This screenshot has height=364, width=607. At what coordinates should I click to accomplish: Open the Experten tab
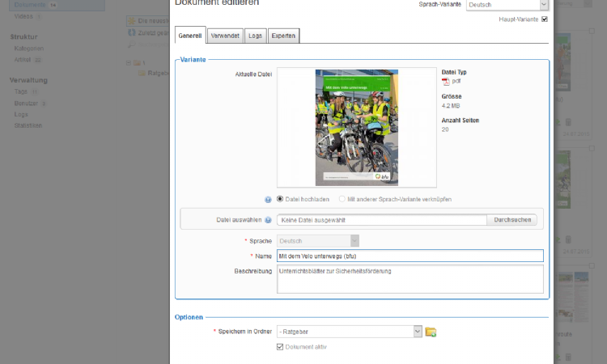pos(283,36)
